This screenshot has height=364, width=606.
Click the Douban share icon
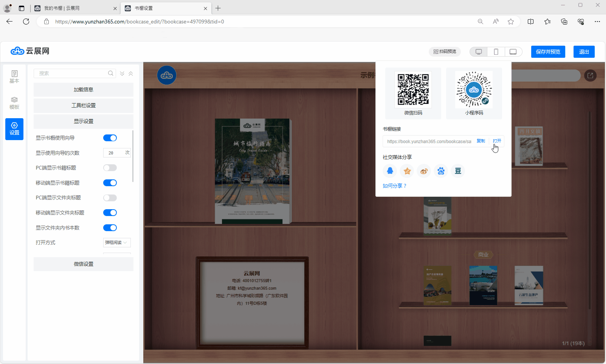coord(458,171)
